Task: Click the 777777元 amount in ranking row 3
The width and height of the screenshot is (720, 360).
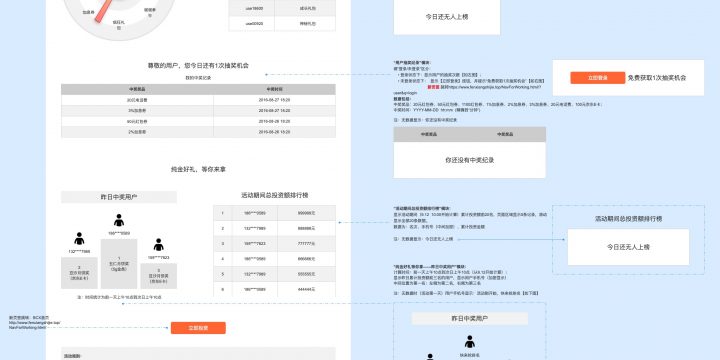Action: tap(306, 244)
